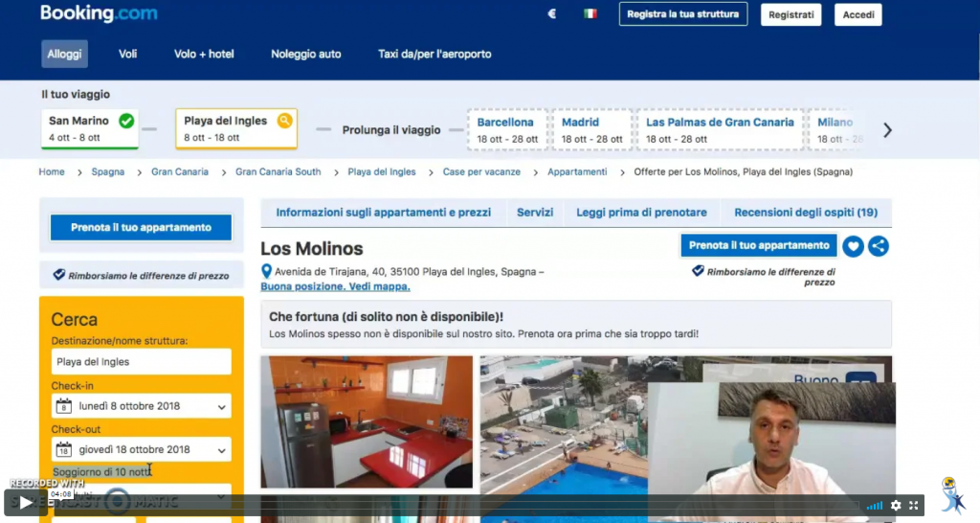The height and width of the screenshot is (523, 980).
Task: Select the Alloggi tab
Action: 64,54
